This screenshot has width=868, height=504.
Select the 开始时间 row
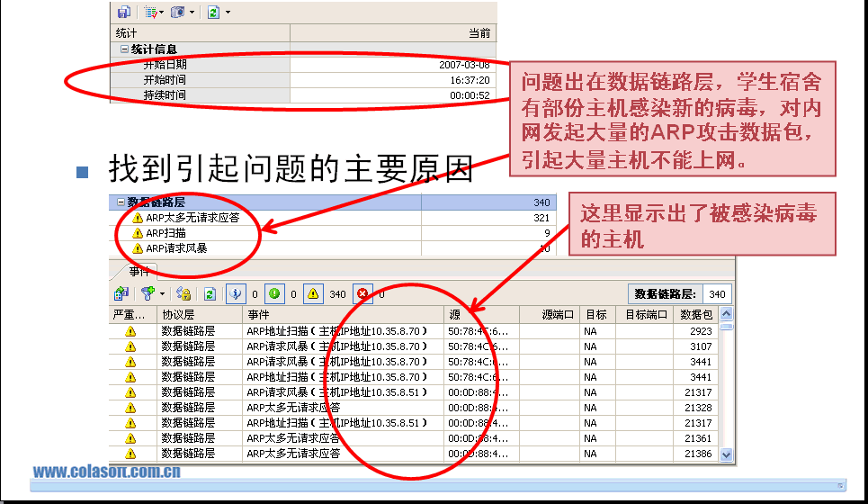point(303,80)
